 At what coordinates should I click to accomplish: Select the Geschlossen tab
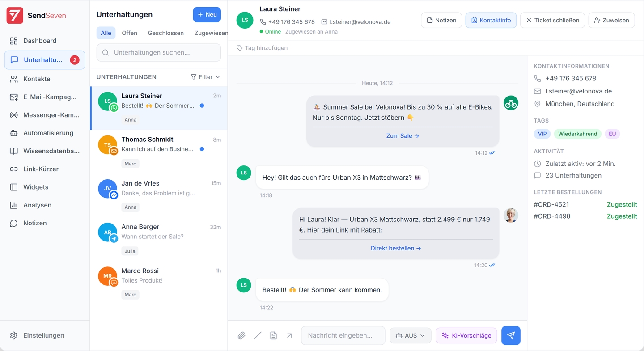165,33
